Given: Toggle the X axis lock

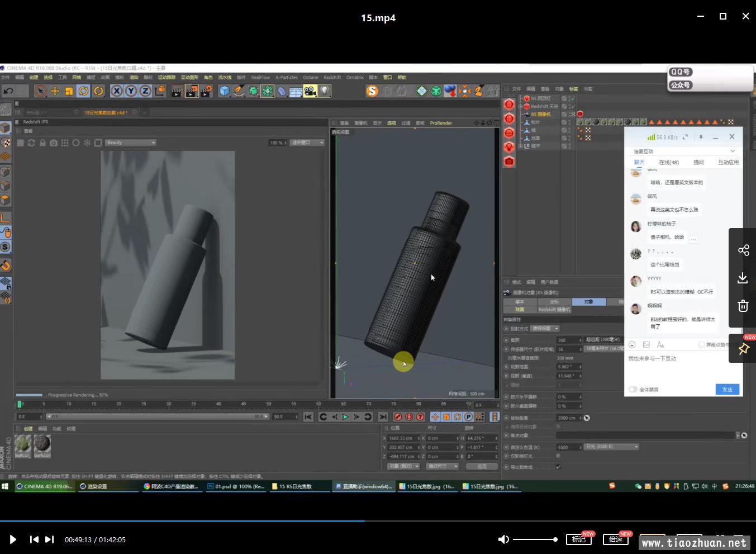Looking at the screenshot, I should point(116,91).
